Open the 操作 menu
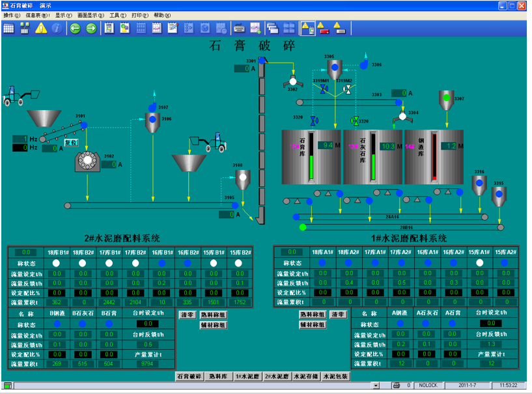 [12, 15]
